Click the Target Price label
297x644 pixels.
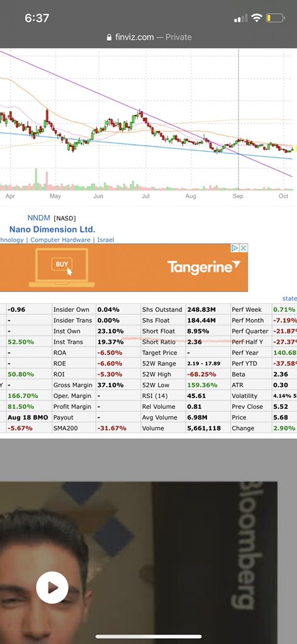coord(159,353)
